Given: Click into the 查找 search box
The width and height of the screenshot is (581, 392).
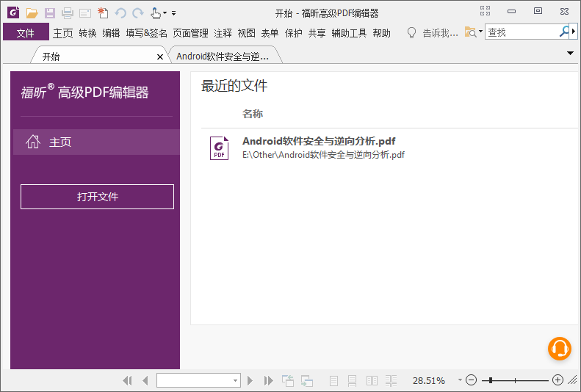Looking at the screenshot, I should click(x=522, y=32).
